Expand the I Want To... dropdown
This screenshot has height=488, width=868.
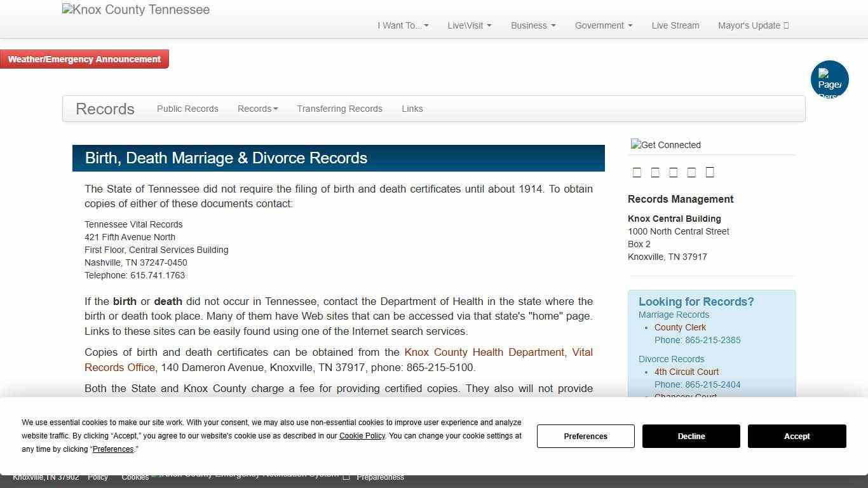tap(403, 25)
